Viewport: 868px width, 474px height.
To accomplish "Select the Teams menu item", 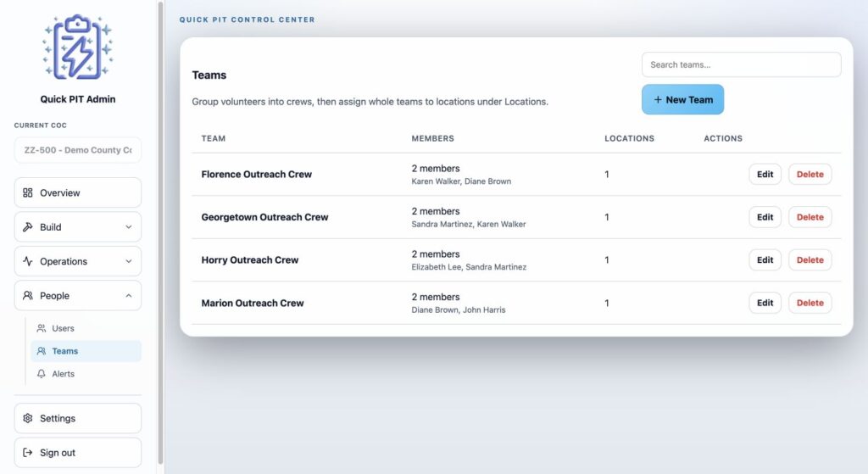I will point(86,351).
